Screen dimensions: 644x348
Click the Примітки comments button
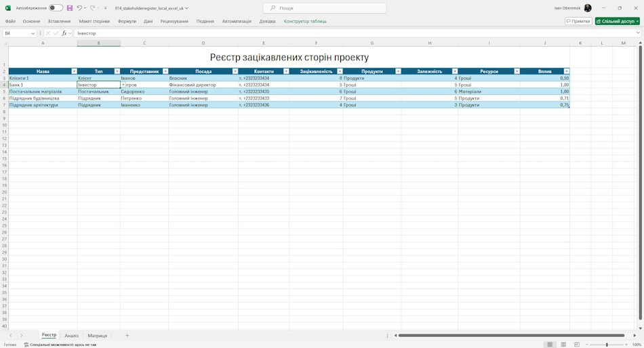(578, 21)
